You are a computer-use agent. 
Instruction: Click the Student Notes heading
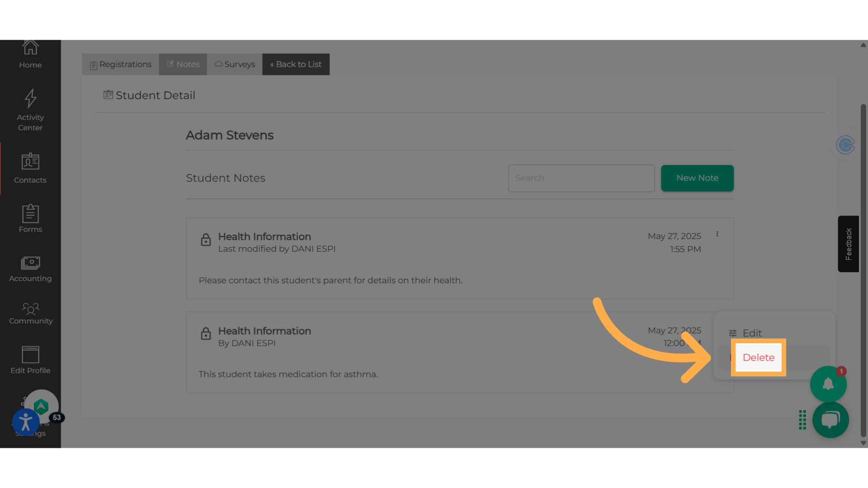tap(226, 178)
